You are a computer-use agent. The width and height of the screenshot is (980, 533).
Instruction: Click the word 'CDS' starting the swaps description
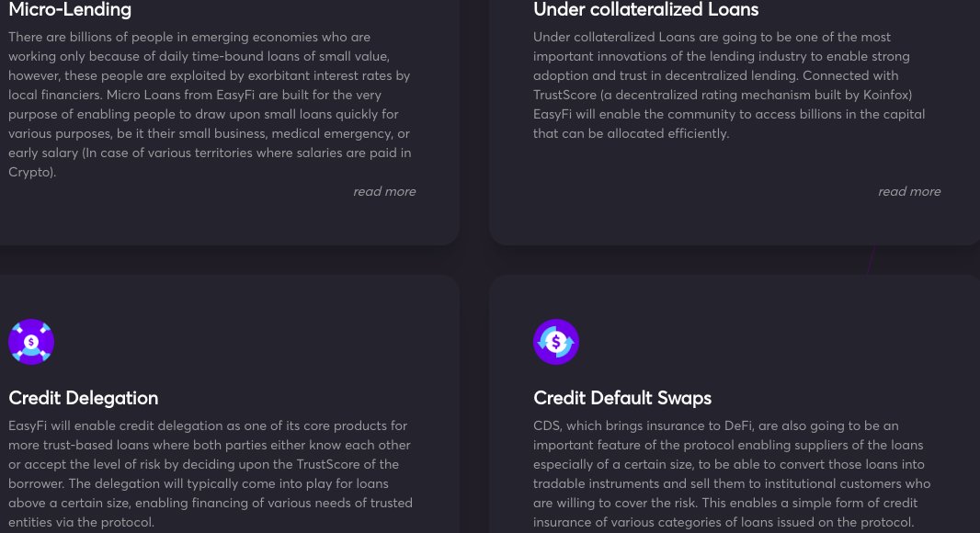coord(547,425)
